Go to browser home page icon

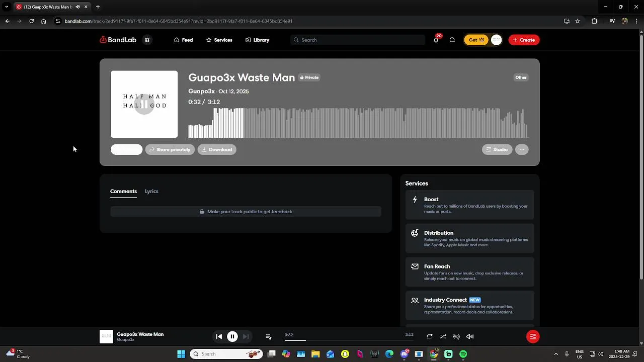(44, 21)
